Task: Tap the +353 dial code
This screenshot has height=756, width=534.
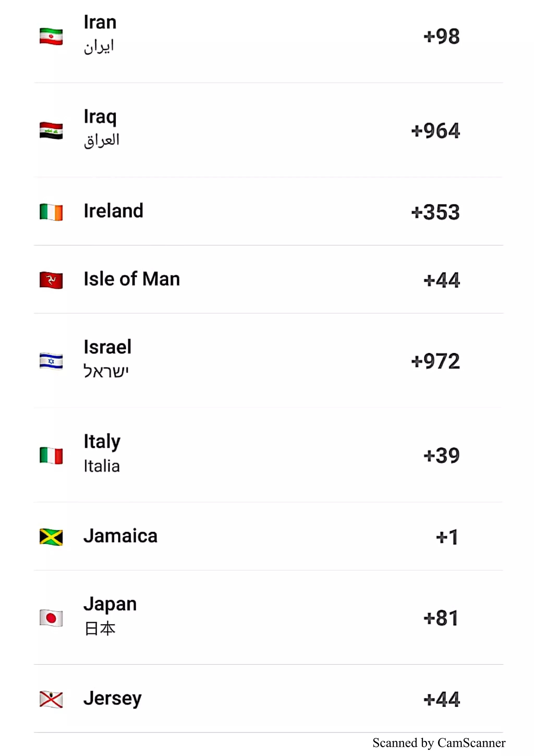Action: (x=435, y=212)
